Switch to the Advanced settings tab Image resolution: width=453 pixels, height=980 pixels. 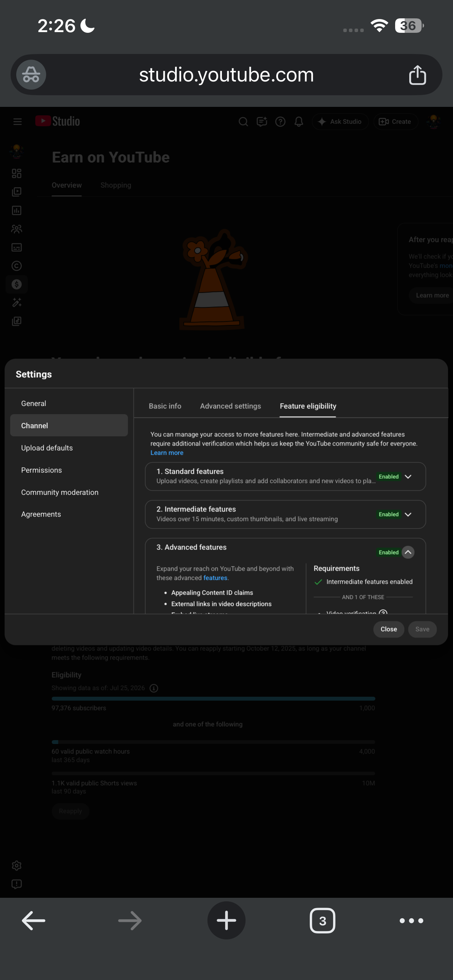(x=230, y=406)
